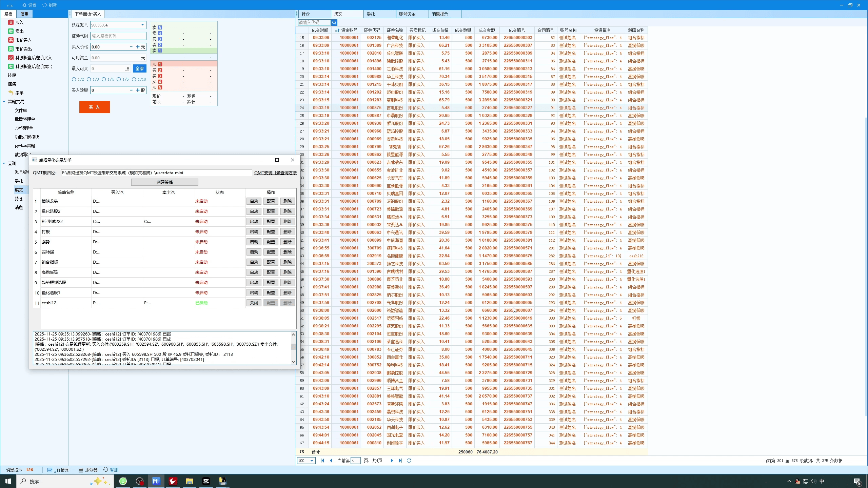Click the 撤单 undo arrow icon
This screenshot has height=488, width=868.
(x=11, y=93)
